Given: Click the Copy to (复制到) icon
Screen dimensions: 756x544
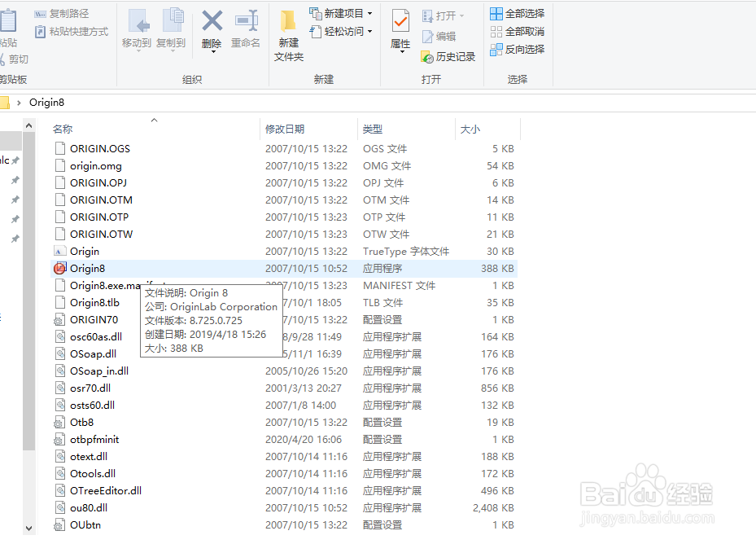Looking at the screenshot, I should point(173,22).
